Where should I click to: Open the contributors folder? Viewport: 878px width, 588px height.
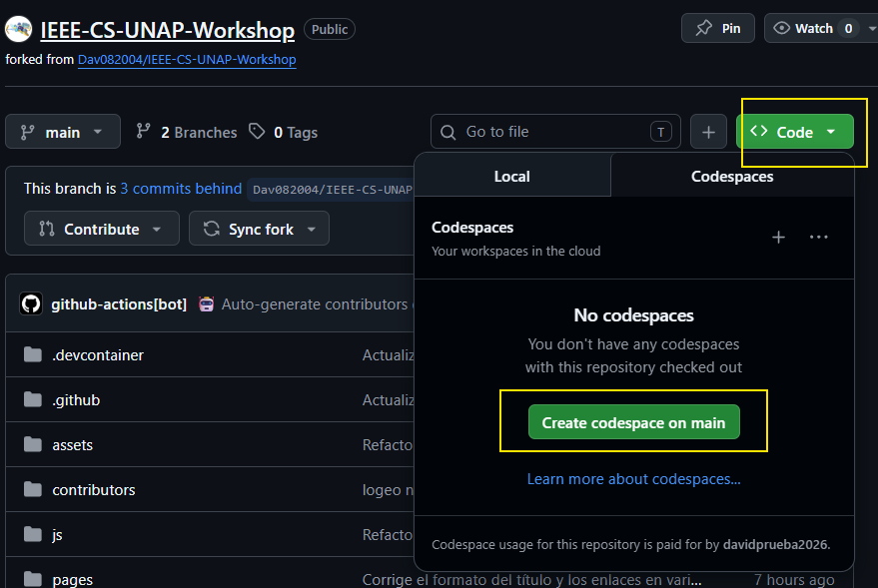coord(94,490)
